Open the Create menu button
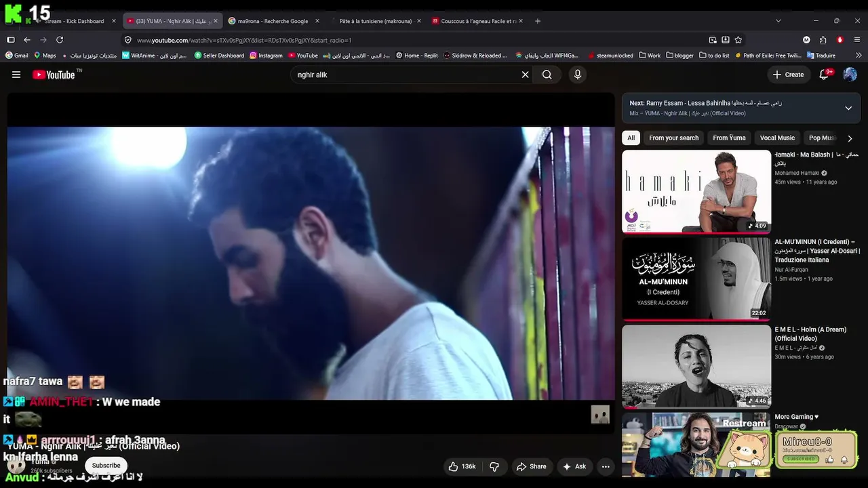Viewport: 868px width, 488px height. [x=788, y=75]
